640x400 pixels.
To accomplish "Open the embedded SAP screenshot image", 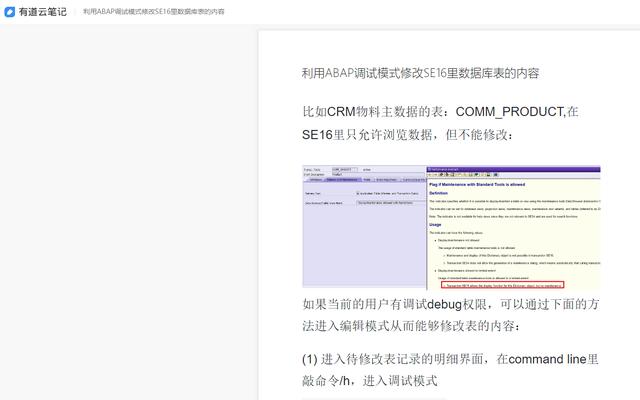I will [x=451, y=227].
